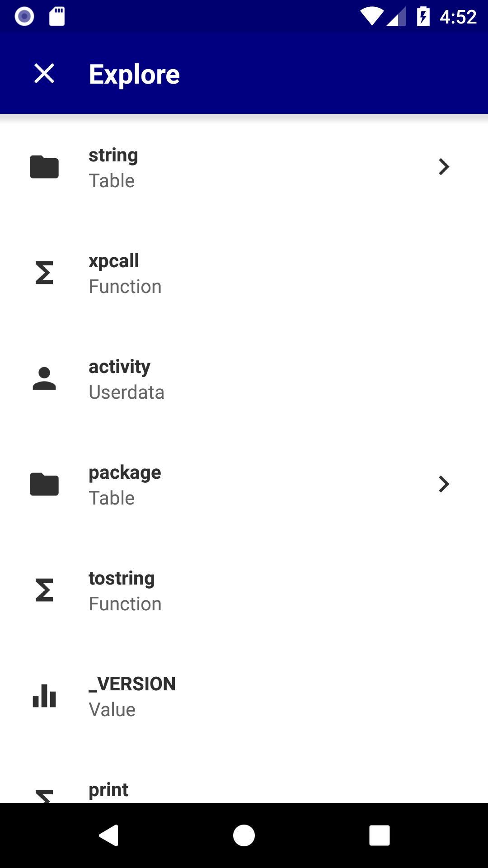The width and height of the screenshot is (488, 868).
Task: Click the sigma icon beside tostring
Action: tap(44, 590)
